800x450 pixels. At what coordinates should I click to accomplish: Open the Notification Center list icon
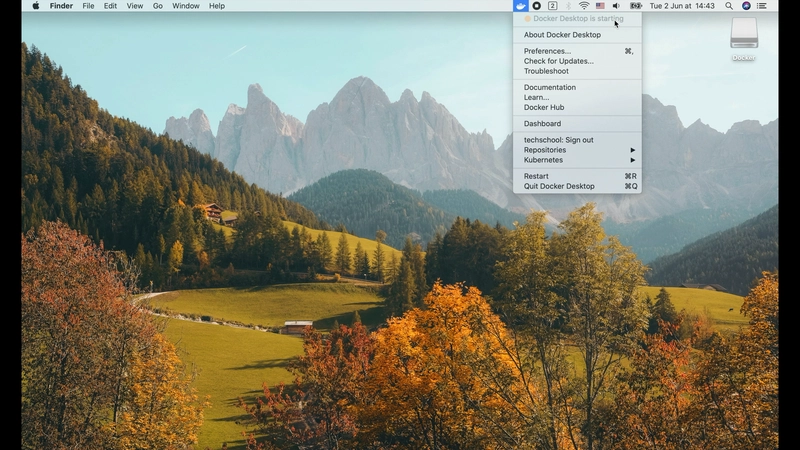(762, 6)
